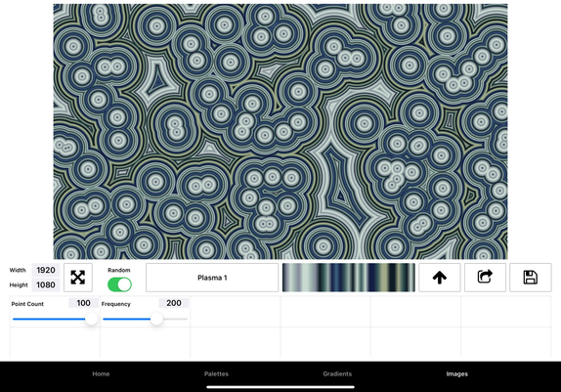The height and width of the screenshot is (392, 561).
Task: Click the floppy disk save icon
Action: (531, 278)
